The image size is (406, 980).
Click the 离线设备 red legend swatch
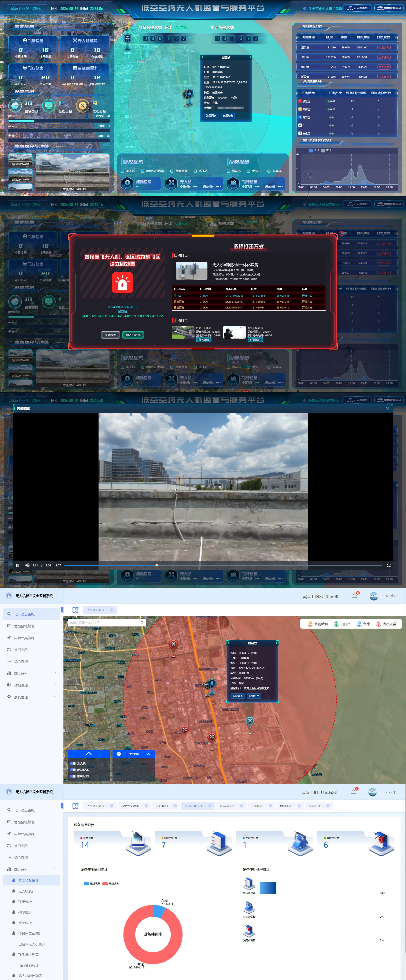105,883
